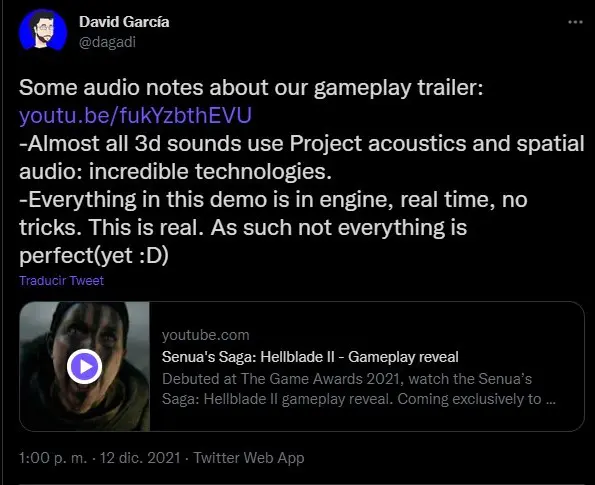The image size is (595, 485).
Task: Open the Senua face video thumbnail
Action: pos(85,366)
